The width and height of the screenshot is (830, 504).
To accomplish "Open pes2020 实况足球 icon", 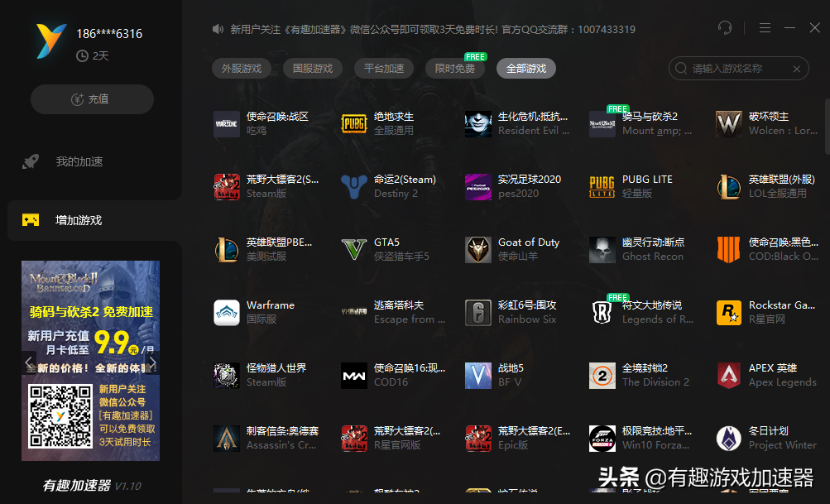I will [478, 187].
